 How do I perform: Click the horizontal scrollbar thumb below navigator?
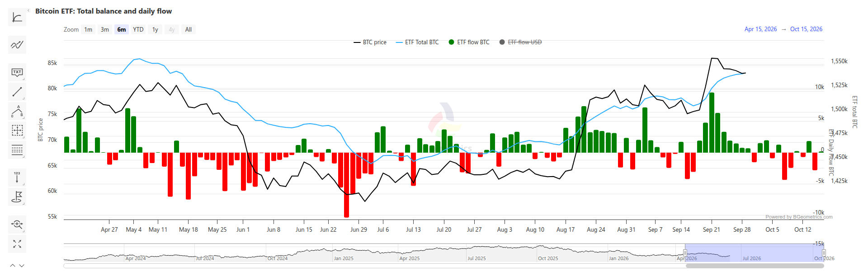[x=755, y=266]
